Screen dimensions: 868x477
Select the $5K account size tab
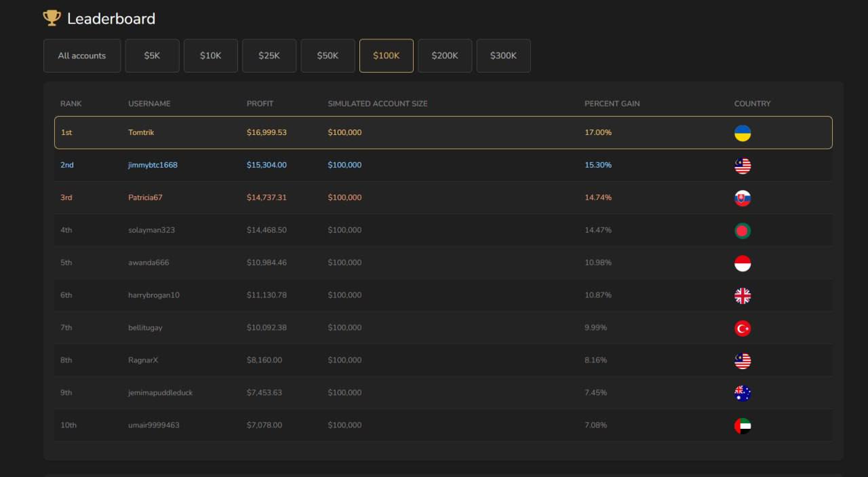[x=152, y=56]
